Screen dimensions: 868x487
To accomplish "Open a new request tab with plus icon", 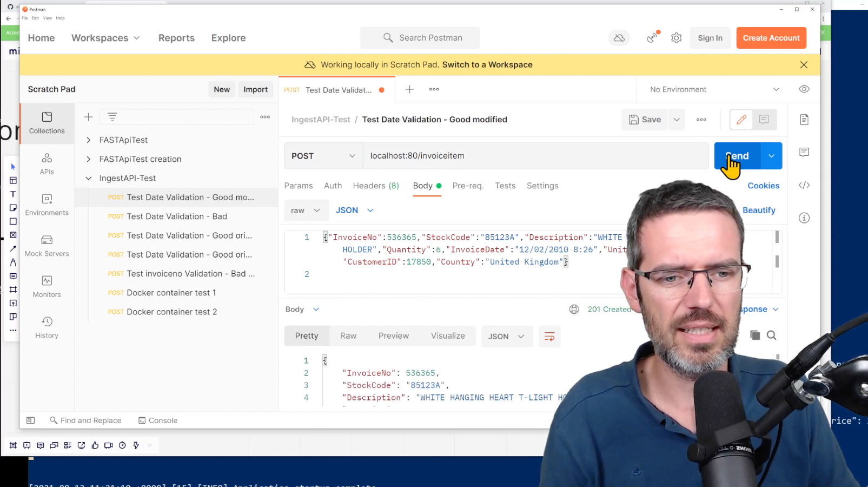I will point(409,89).
